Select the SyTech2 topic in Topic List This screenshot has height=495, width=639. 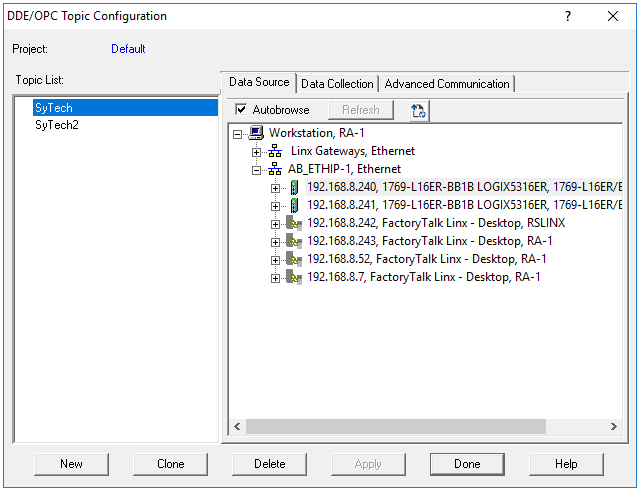(x=57, y=125)
